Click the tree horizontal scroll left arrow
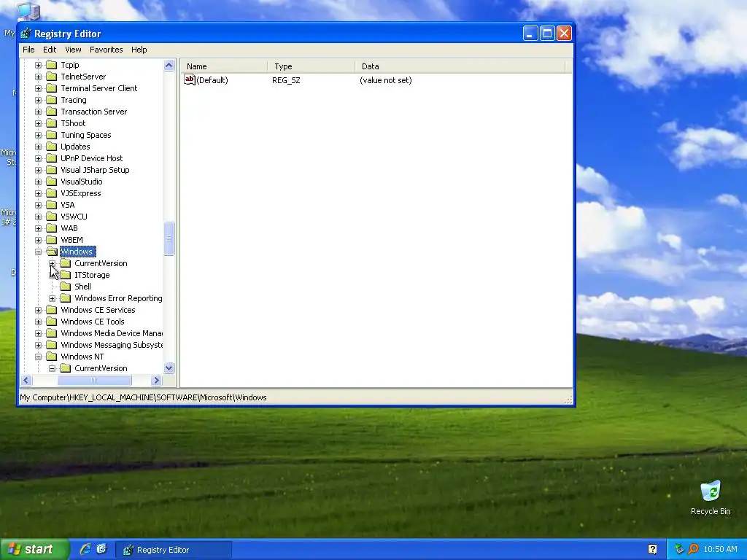Screen dimensions: 747x560 27,380
